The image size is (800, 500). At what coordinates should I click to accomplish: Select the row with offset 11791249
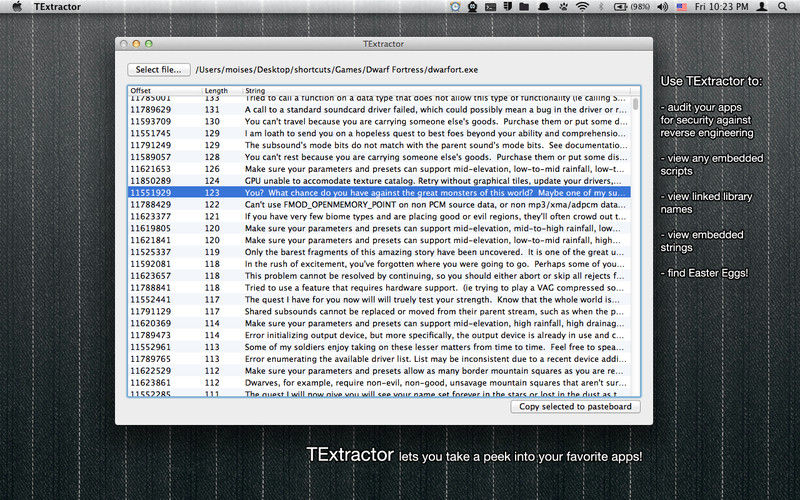click(x=379, y=145)
